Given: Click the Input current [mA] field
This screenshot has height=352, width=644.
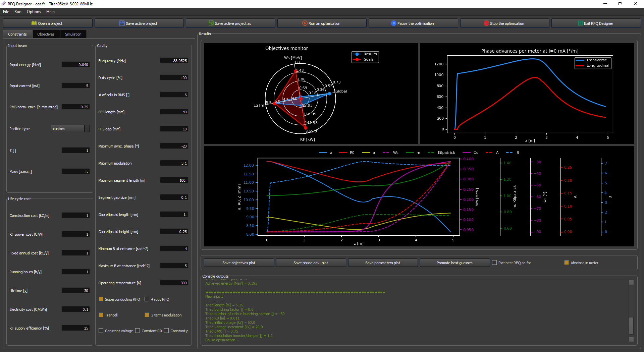Looking at the screenshot, I should 76,86.
